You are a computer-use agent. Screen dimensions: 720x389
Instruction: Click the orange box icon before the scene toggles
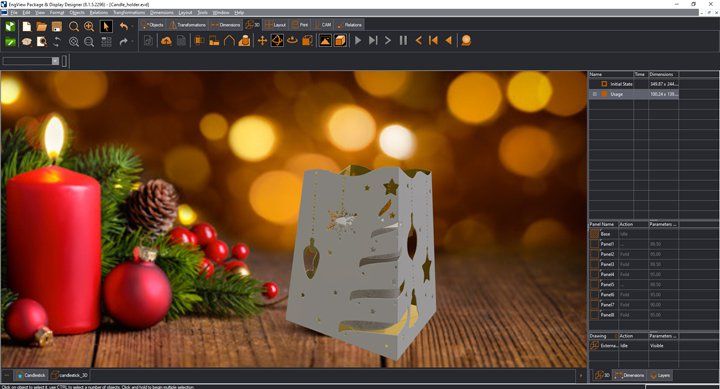pyautogui.click(x=307, y=41)
